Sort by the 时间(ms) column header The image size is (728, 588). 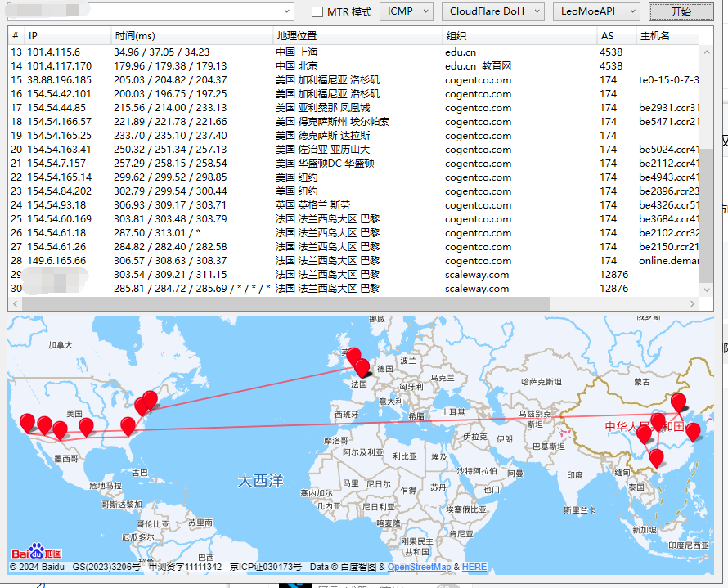191,36
